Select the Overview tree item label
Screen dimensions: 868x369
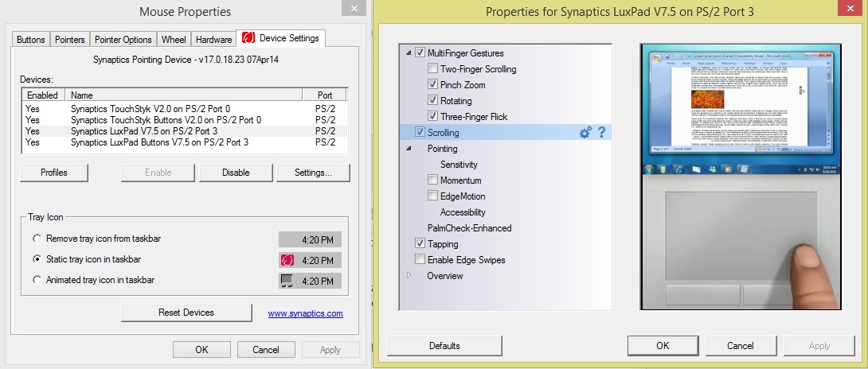445,275
